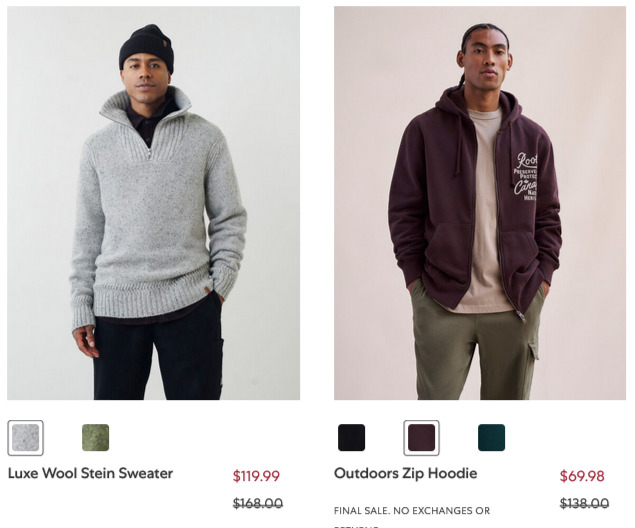Choose the dark teal hoodie swatch
The height and width of the screenshot is (528, 635).
pos(492,438)
